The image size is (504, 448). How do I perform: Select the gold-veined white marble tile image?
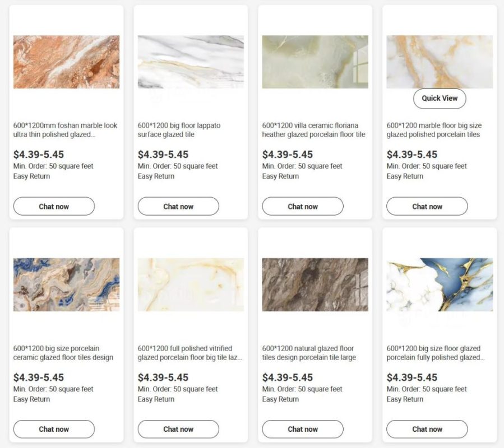point(440,62)
